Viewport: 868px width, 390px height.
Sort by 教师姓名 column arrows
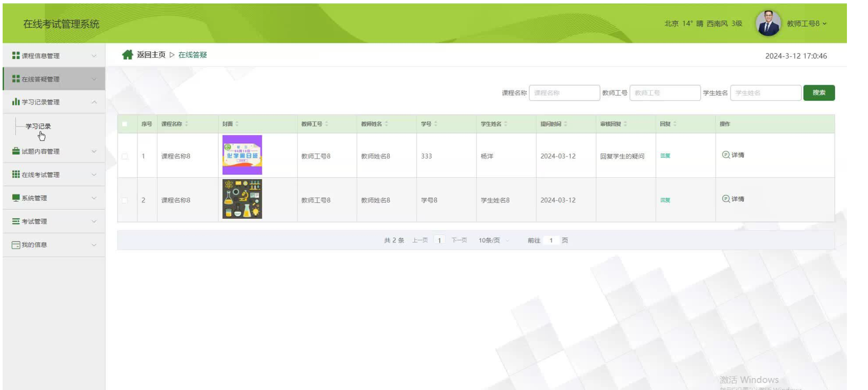pos(386,124)
